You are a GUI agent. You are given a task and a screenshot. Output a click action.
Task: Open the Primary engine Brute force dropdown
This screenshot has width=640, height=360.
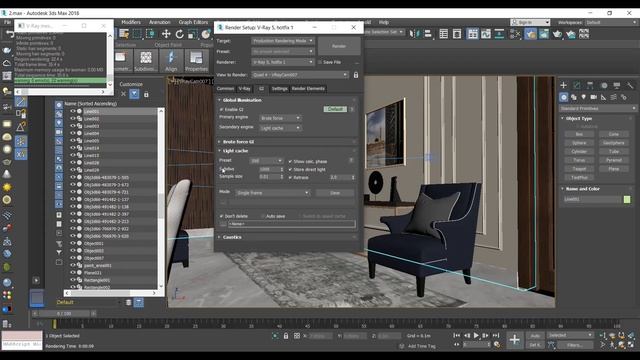click(x=280, y=118)
